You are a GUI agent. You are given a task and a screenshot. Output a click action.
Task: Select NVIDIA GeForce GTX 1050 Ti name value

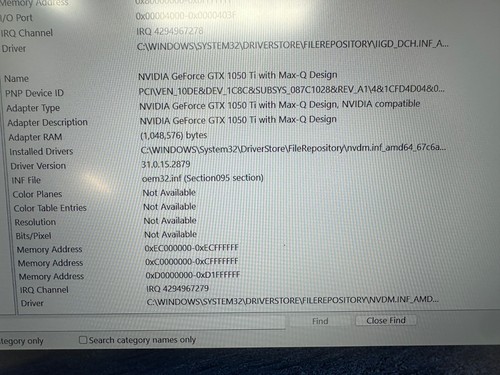pos(238,76)
